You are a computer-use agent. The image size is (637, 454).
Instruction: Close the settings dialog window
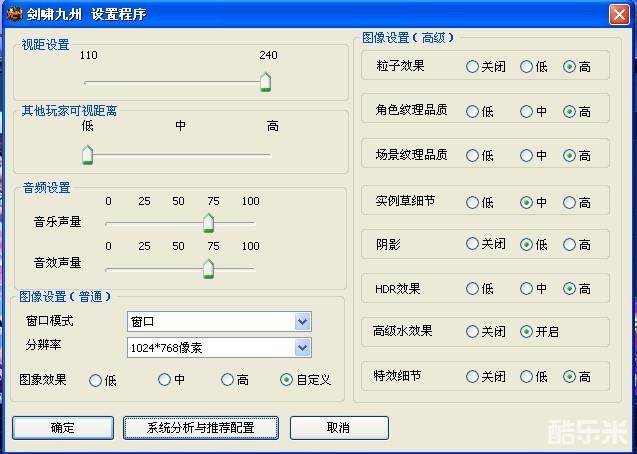pyautogui.click(x=619, y=13)
